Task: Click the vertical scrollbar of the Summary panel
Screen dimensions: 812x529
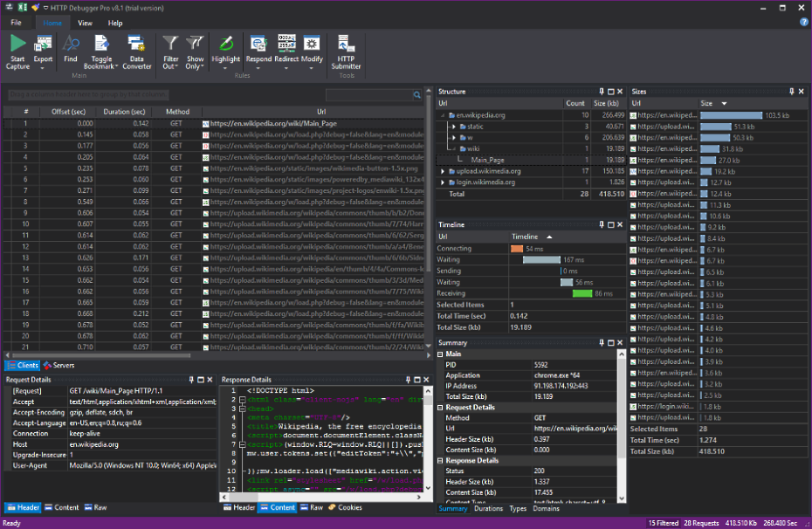Action: 622,425
